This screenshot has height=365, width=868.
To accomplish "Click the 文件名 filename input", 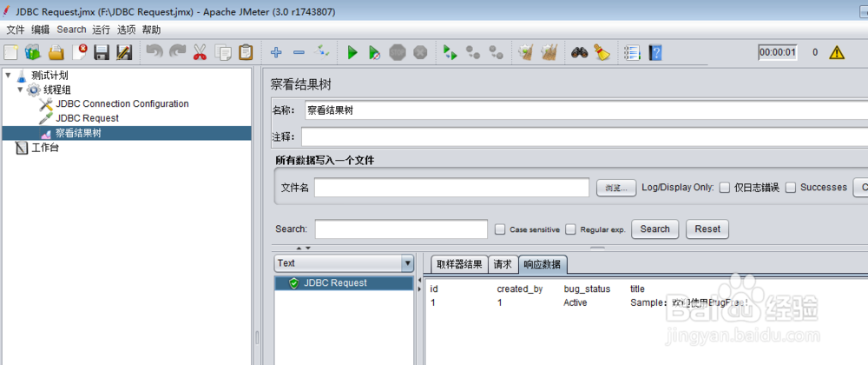I will (451, 188).
